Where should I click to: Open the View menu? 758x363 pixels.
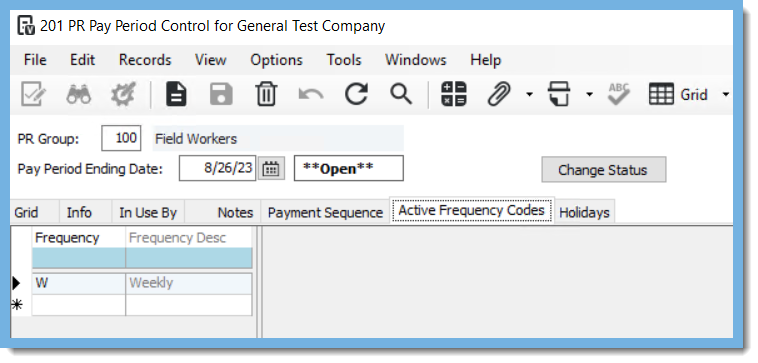click(210, 60)
